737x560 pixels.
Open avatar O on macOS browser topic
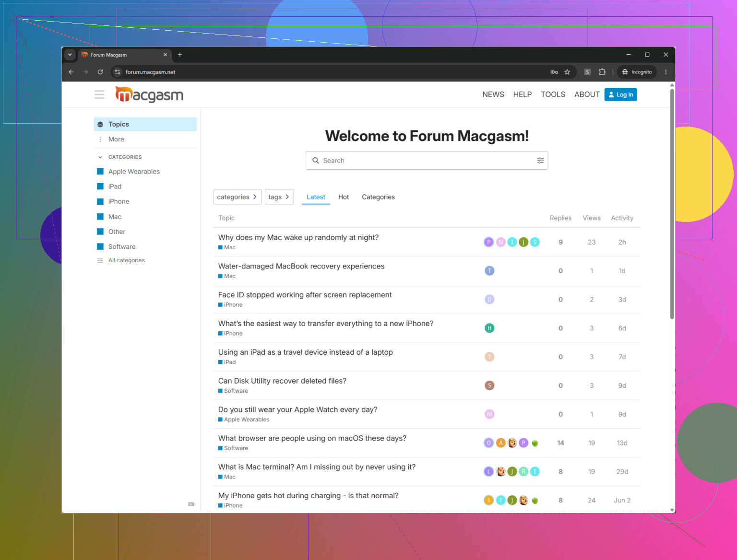[x=488, y=443]
